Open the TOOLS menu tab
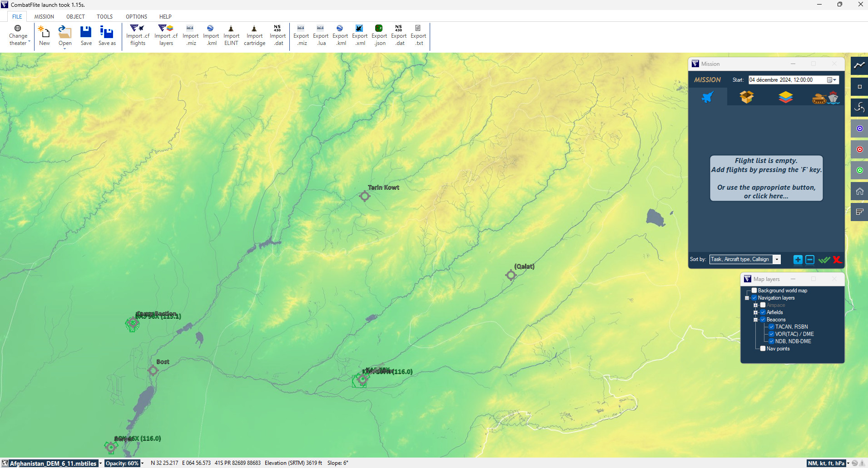This screenshot has height=468, width=868. pyautogui.click(x=104, y=17)
